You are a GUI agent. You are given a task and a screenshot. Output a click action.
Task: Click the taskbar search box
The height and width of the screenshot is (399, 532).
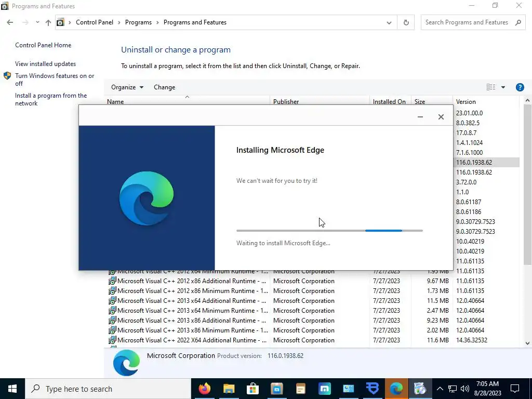click(x=108, y=389)
